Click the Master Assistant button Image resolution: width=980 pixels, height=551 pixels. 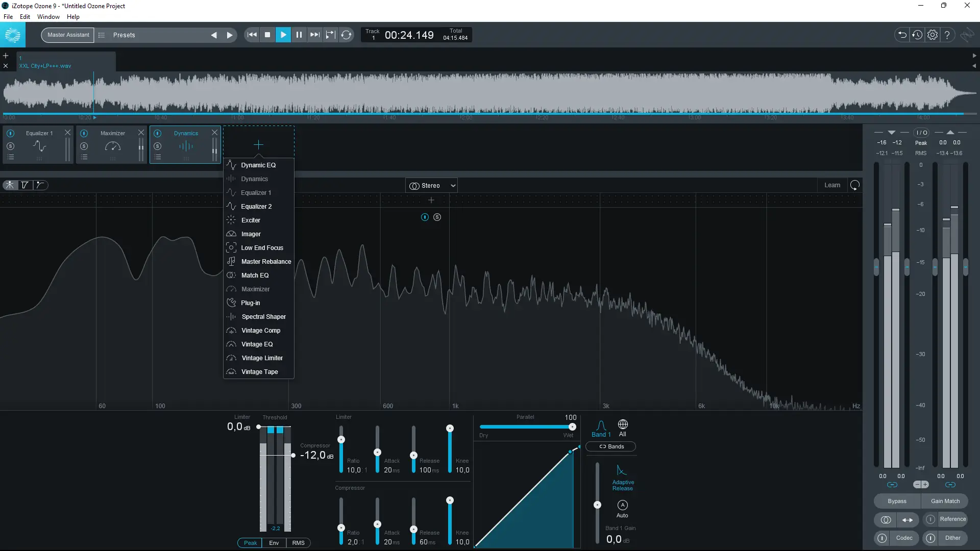(x=68, y=35)
